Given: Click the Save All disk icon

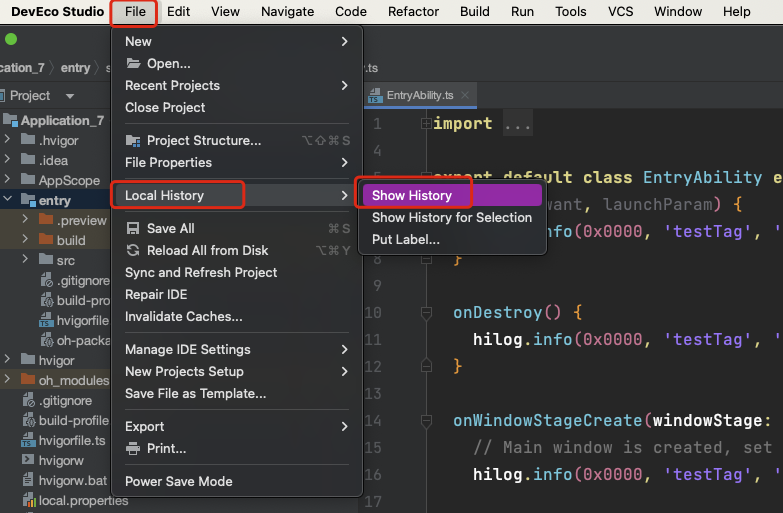Looking at the screenshot, I should 133,228.
